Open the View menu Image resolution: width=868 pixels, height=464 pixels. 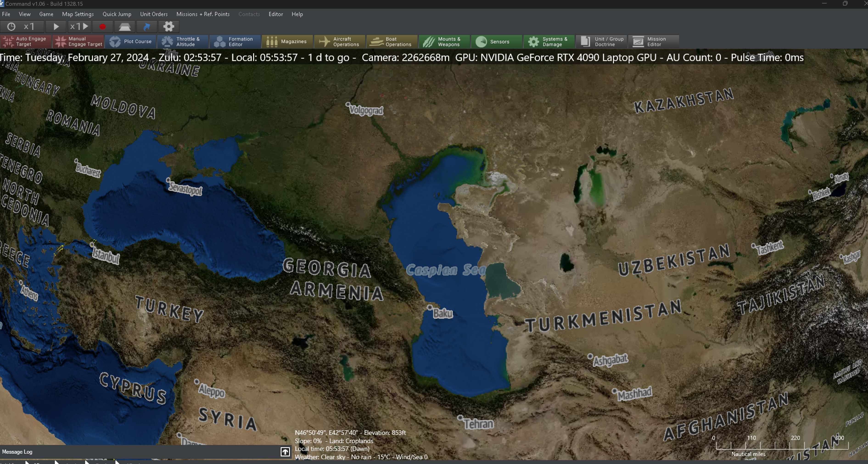[25, 14]
